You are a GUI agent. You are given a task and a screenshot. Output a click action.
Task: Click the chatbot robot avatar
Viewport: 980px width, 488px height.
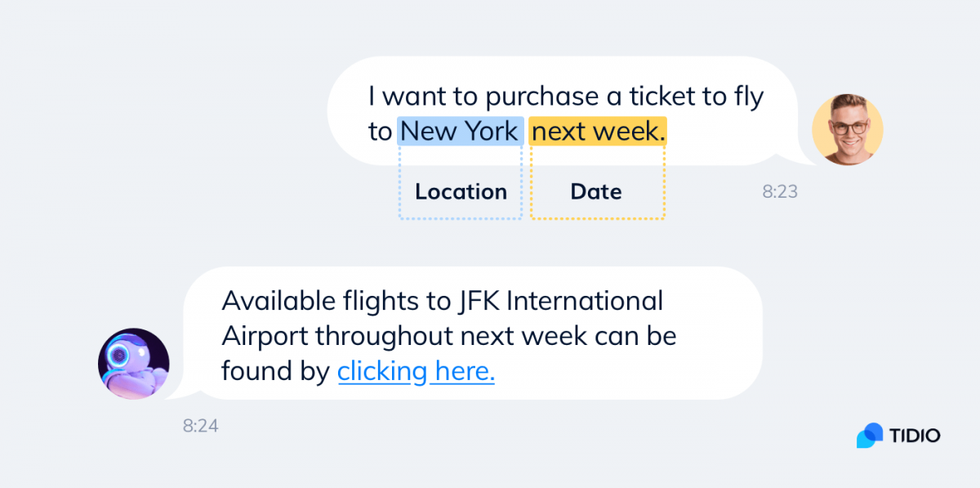[134, 364]
